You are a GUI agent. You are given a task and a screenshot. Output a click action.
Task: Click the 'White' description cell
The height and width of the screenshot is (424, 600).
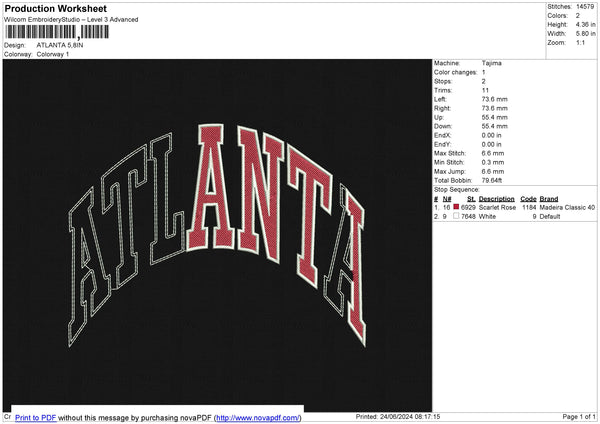point(487,217)
